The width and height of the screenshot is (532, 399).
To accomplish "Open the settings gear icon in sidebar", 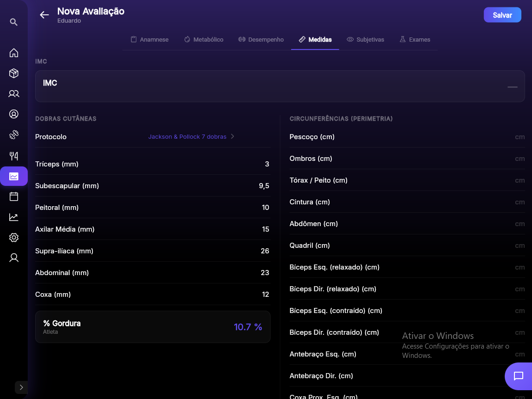I will (x=13, y=238).
